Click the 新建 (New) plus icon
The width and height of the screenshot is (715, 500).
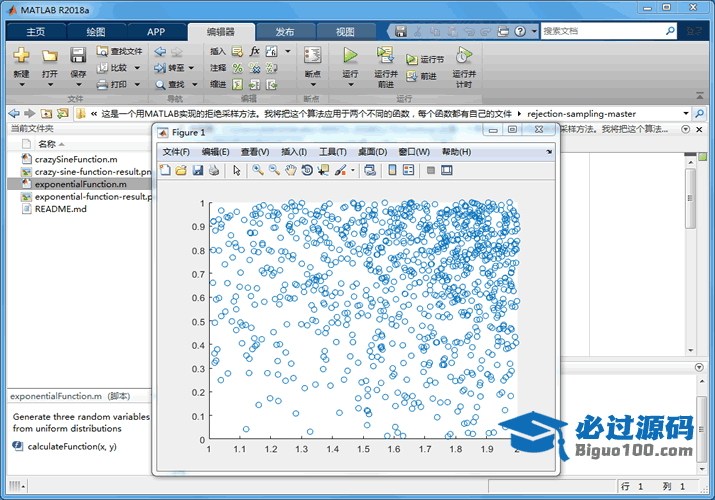(21, 55)
